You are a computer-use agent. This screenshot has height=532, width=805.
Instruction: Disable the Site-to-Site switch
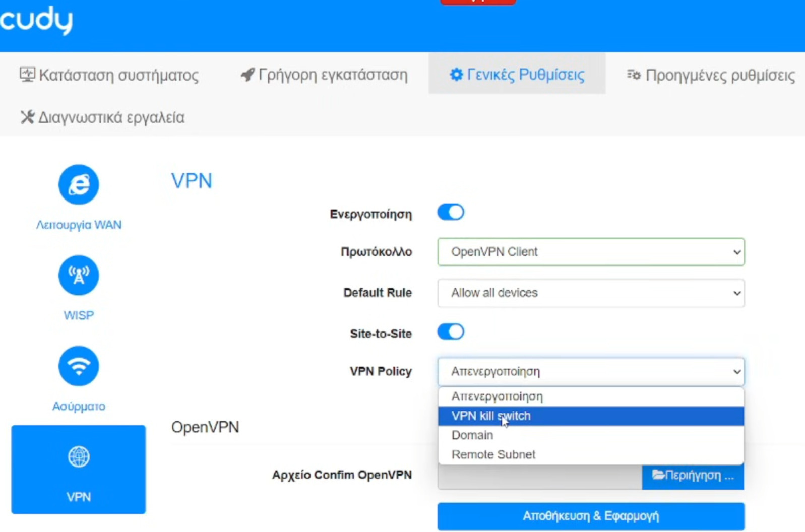pyautogui.click(x=451, y=331)
